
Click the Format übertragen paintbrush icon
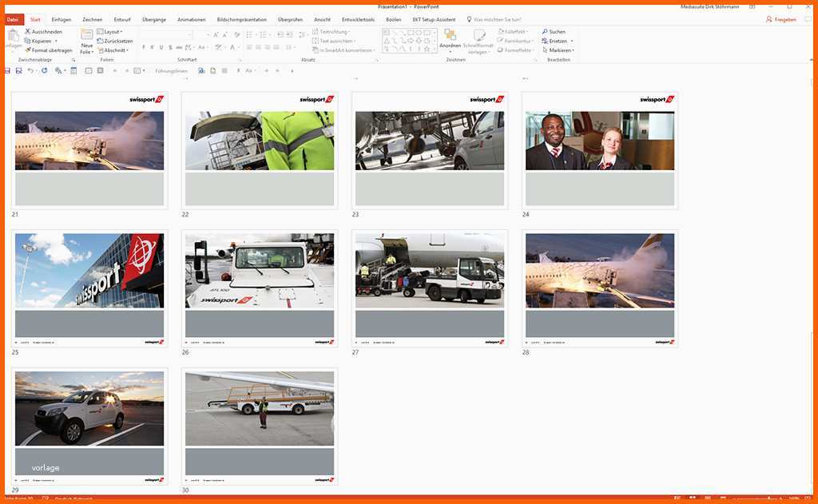tap(28, 50)
